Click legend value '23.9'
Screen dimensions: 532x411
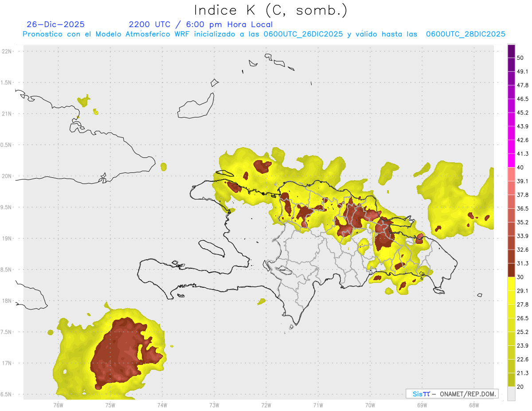pyautogui.click(x=523, y=345)
